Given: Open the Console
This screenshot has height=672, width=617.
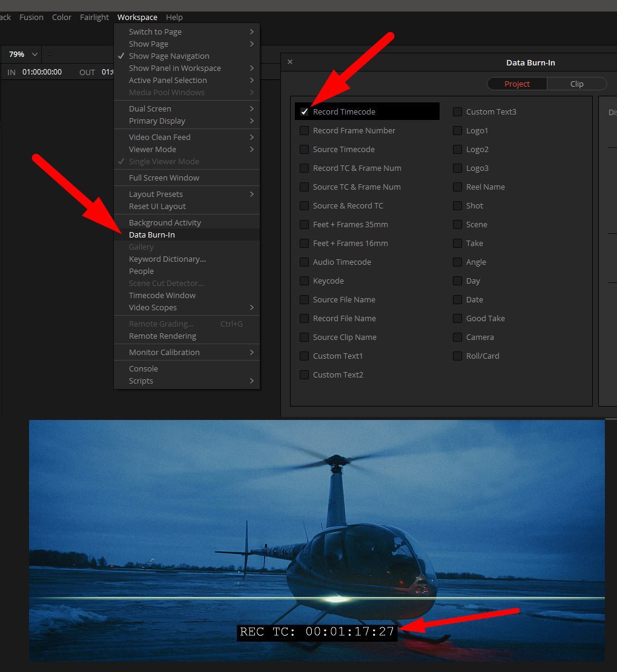Looking at the screenshot, I should [x=186, y=368].
